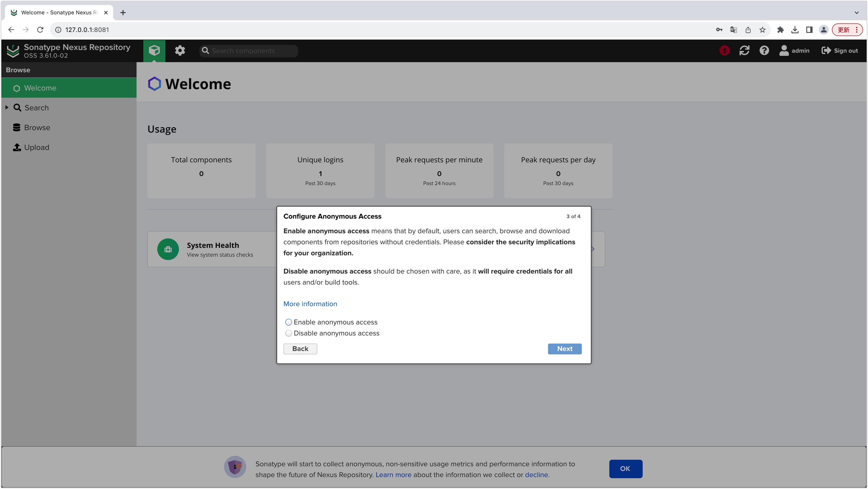
Task: Expand the Search tree item arrow
Action: (x=7, y=107)
